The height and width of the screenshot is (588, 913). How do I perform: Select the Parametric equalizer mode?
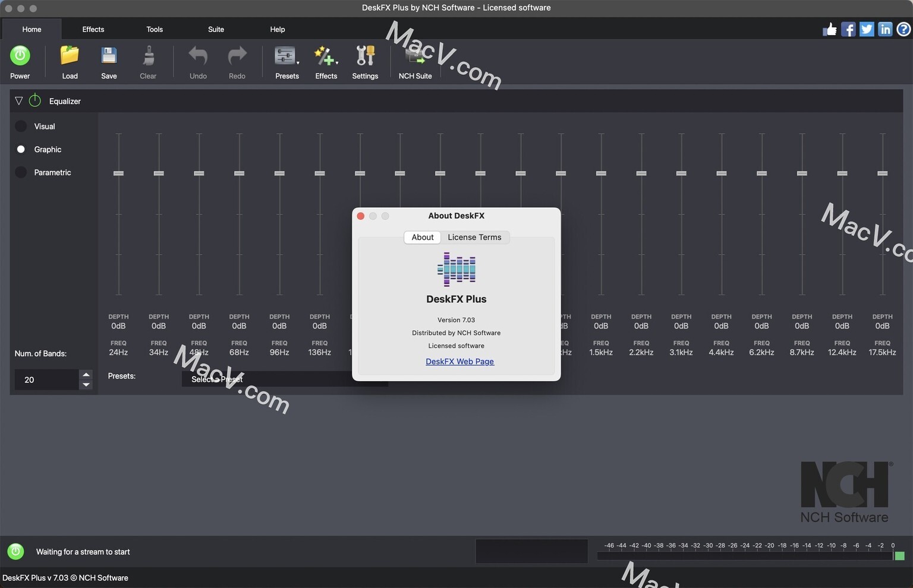(21, 172)
